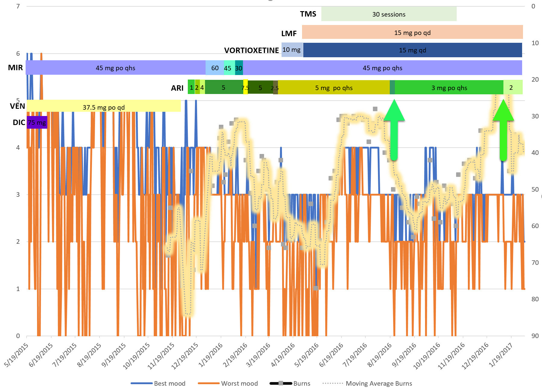The width and height of the screenshot is (542, 392).
Task: Click the ARI 7.5 yellow segment
Action: (x=245, y=87)
